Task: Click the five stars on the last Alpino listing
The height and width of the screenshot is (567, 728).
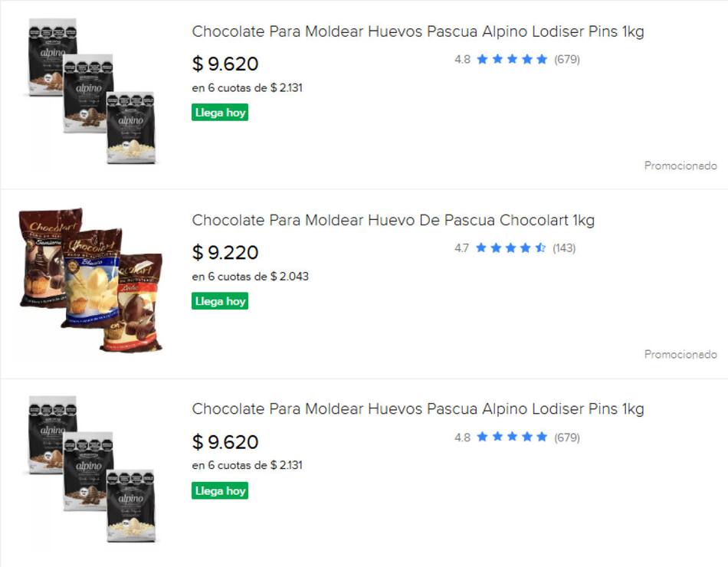Action: pyautogui.click(x=512, y=438)
